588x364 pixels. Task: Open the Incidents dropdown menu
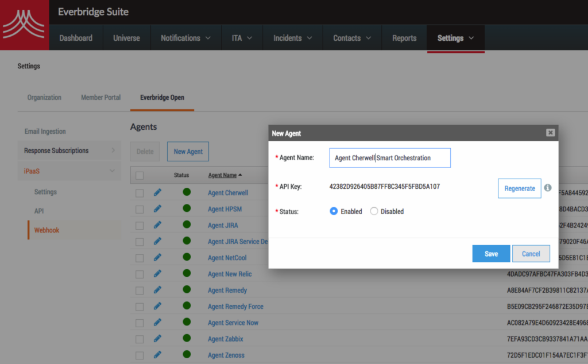coord(292,38)
